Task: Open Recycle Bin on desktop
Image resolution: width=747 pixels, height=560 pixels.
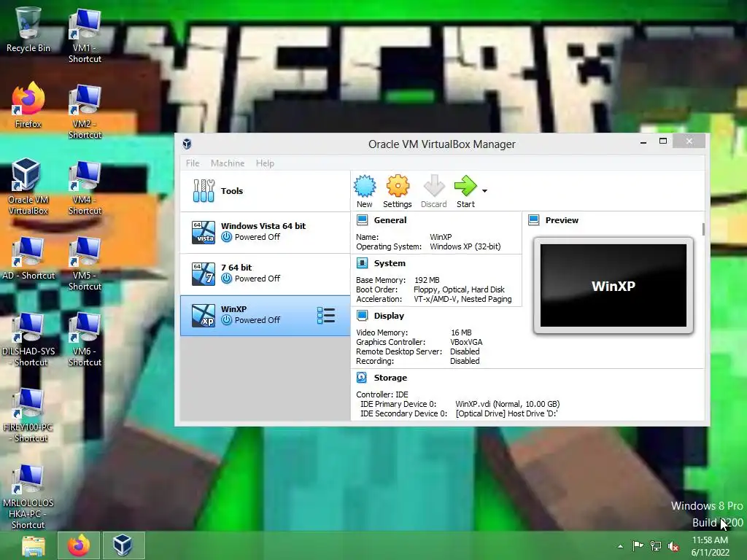Action: 28,29
